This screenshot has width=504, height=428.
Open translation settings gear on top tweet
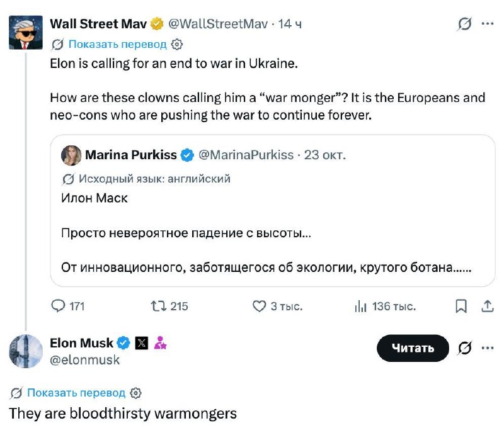[177, 44]
